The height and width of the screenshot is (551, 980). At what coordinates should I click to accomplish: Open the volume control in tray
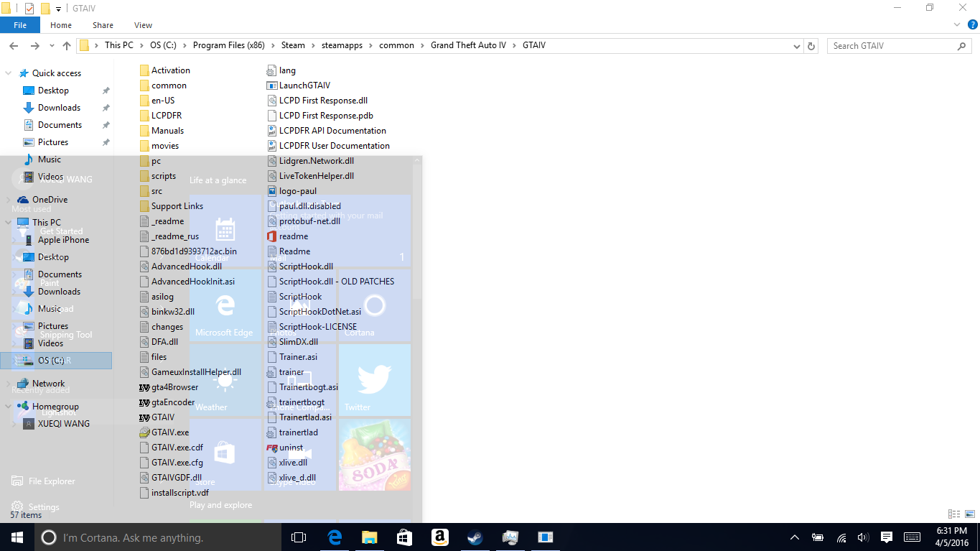863,537
